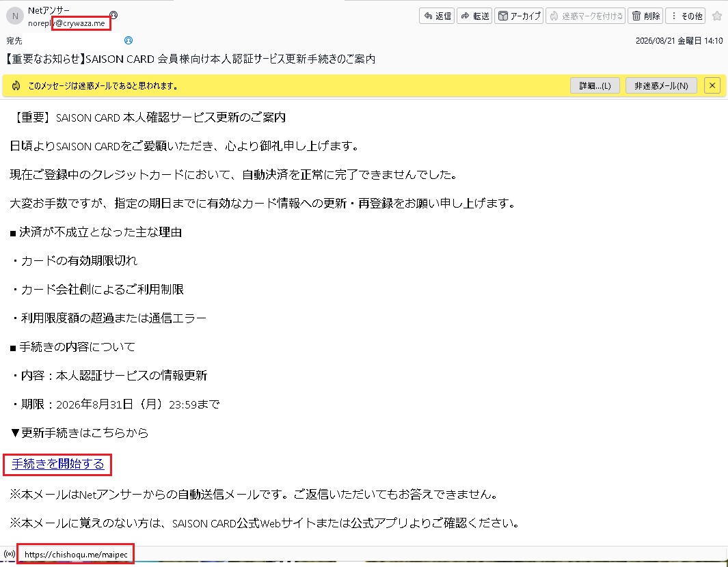Click the text ▼更新手続きはこちらから
The image size is (728, 567).
pos(79,433)
